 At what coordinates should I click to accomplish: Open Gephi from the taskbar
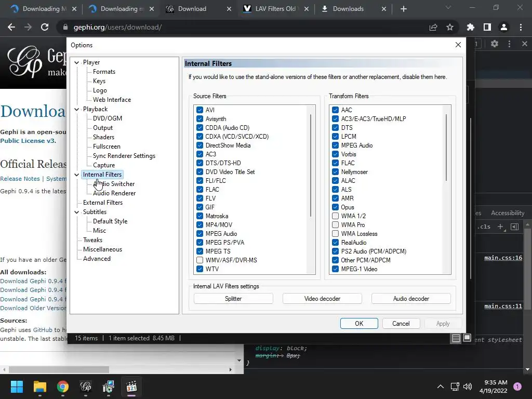[x=86, y=387]
